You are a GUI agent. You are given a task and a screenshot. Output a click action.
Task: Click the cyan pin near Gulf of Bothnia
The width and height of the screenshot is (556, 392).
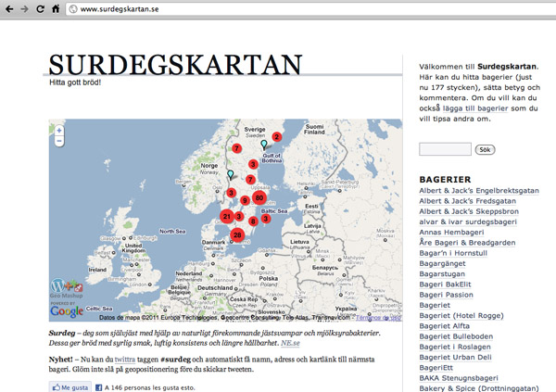click(264, 145)
